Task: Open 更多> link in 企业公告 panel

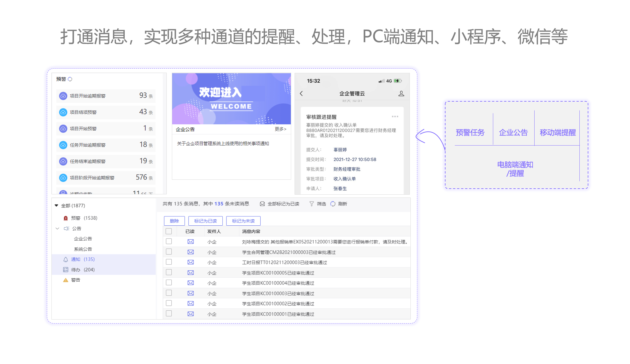Action: [x=280, y=129]
